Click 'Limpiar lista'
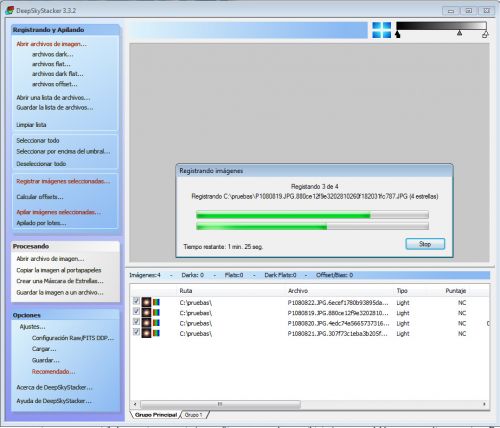 [x=31, y=125]
